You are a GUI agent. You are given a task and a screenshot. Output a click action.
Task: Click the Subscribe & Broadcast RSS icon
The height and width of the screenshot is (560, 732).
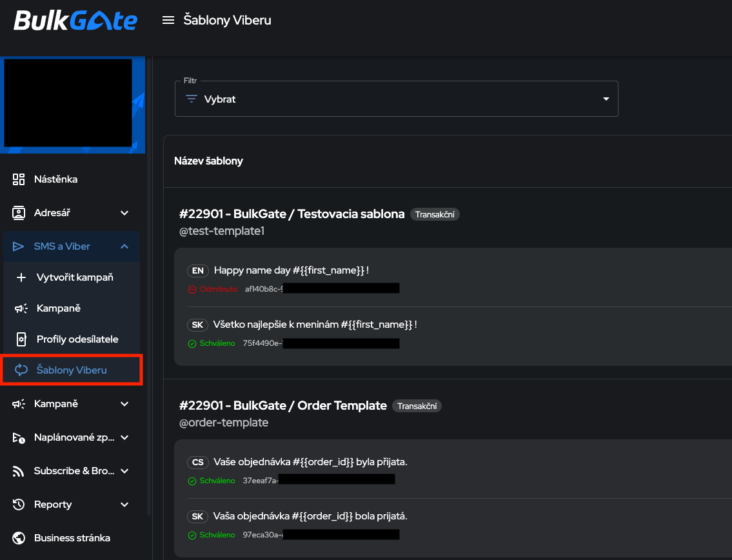click(18, 471)
